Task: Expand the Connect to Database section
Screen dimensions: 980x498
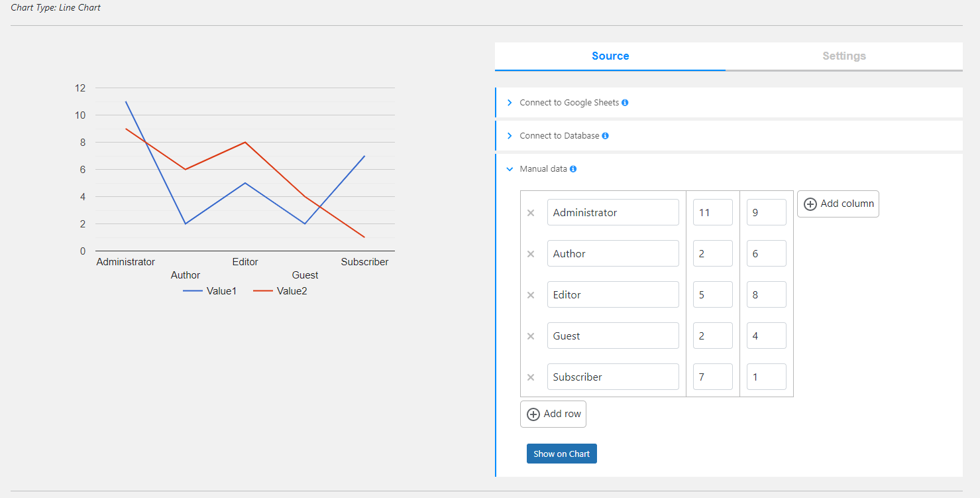Action: pos(559,136)
